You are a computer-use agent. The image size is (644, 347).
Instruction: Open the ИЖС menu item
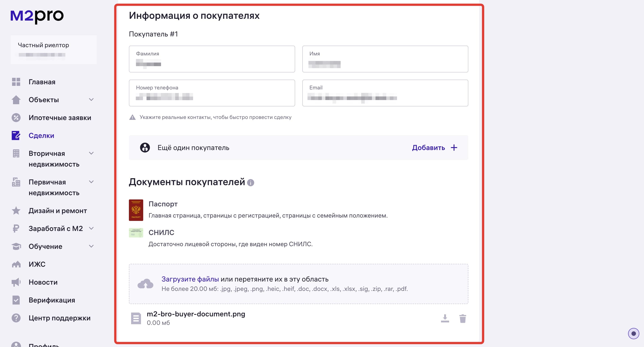(37, 264)
